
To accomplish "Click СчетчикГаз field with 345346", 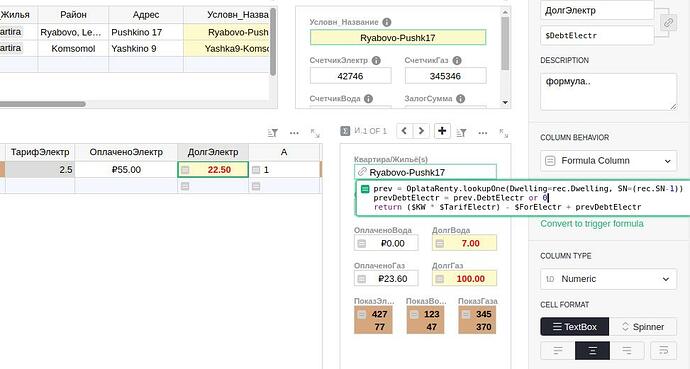I will click(445, 76).
